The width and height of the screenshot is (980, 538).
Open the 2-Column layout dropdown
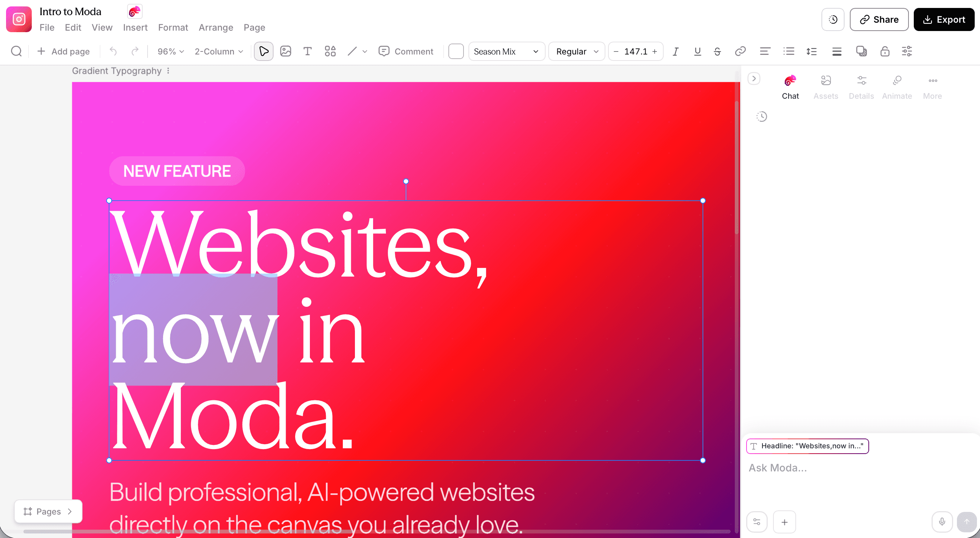tap(219, 51)
